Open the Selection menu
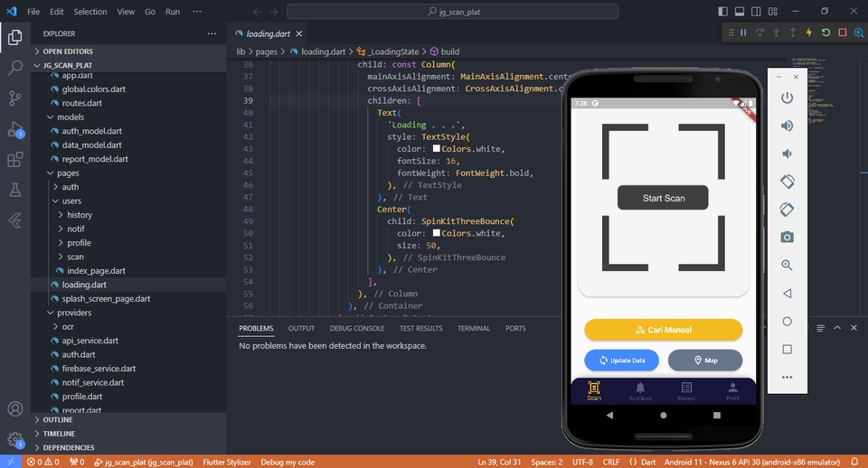The height and width of the screenshot is (468, 868). pos(90,12)
